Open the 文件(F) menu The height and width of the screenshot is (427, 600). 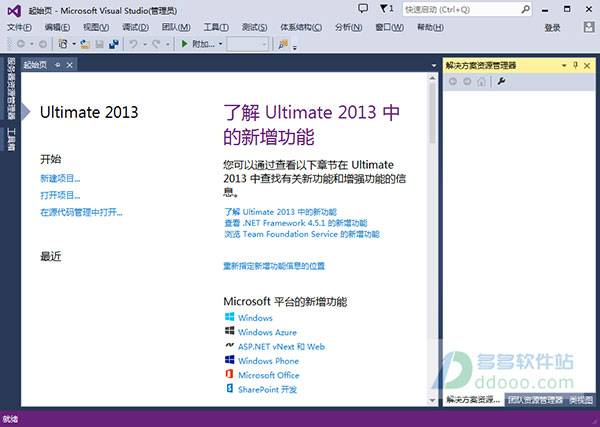pyautogui.click(x=20, y=27)
